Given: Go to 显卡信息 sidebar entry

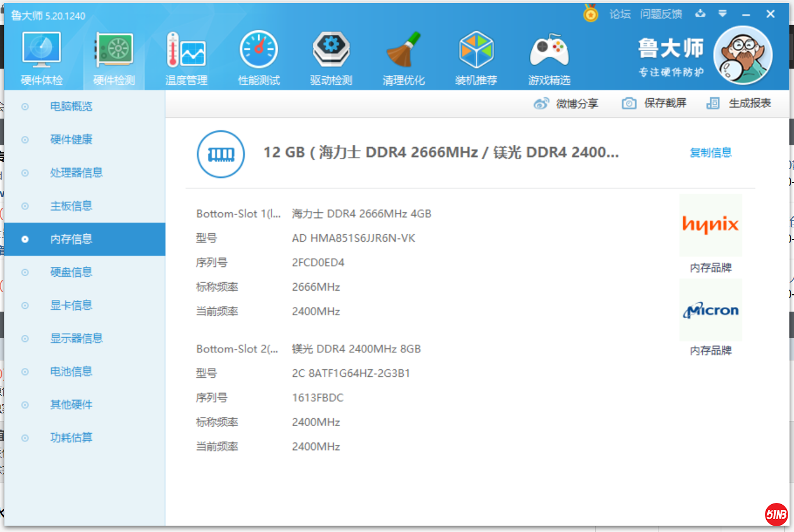Looking at the screenshot, I should point(71,305).
